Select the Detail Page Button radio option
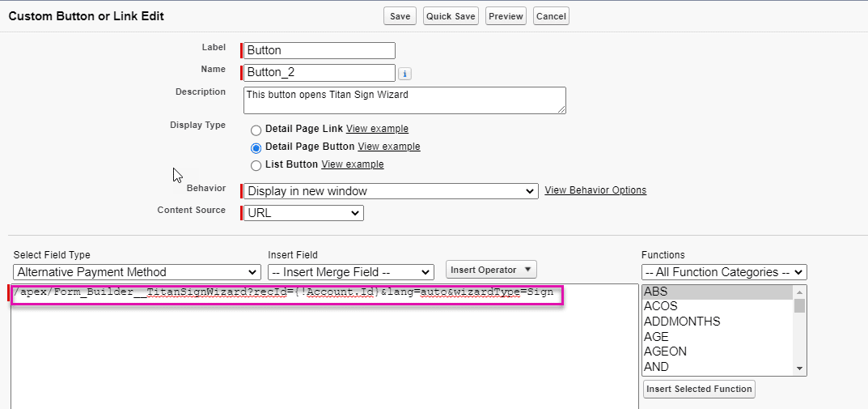Image resolution: width=868 pixels, height=409 pixels. tap(256, 147)
